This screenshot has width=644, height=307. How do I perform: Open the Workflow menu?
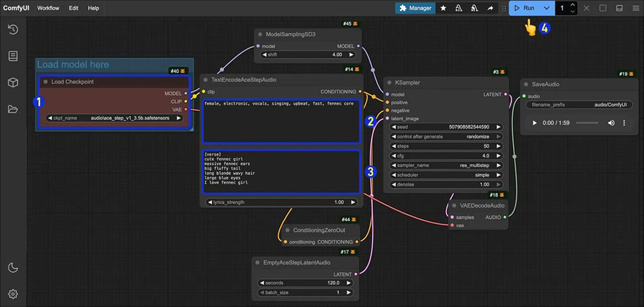tap(48, 8)
